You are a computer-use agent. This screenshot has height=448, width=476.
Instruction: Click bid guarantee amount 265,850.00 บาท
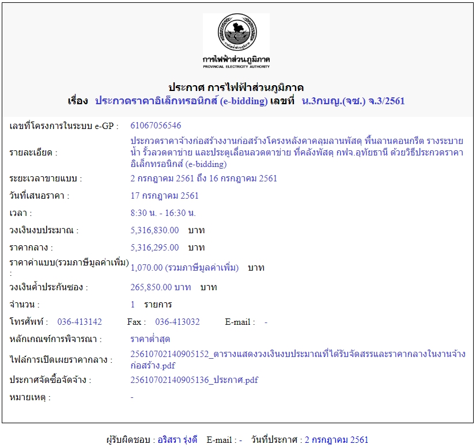(161, 287)
